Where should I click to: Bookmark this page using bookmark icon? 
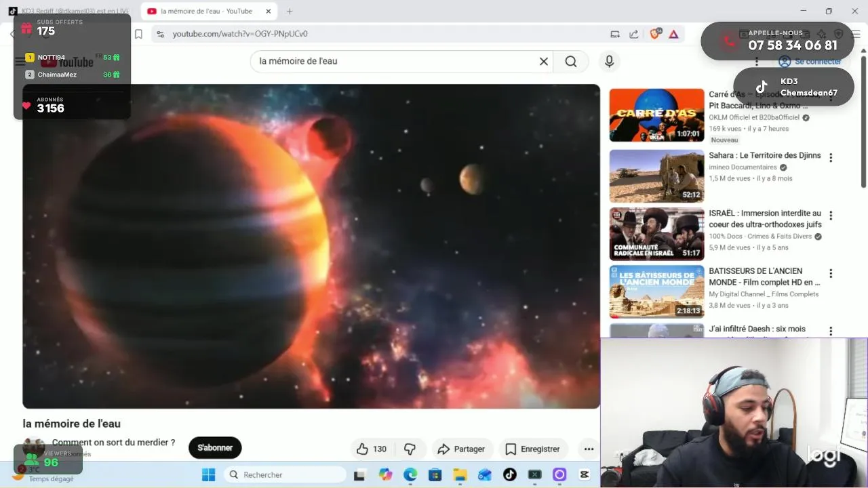coord(138,34)
